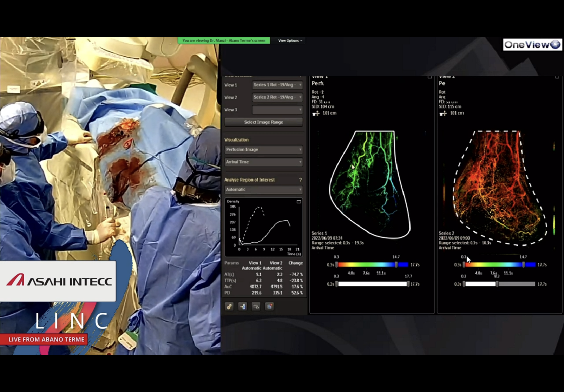Click View 2 time range handle at 8.3
Image resolution: width=564 pixels, height=392 pixels.
[497, 284]
